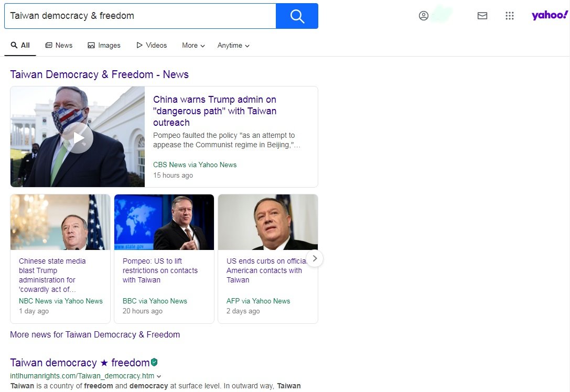Viewport: 570px width, 392px height.
Task: Open the apps grid icon
Action: pos(510,16)
